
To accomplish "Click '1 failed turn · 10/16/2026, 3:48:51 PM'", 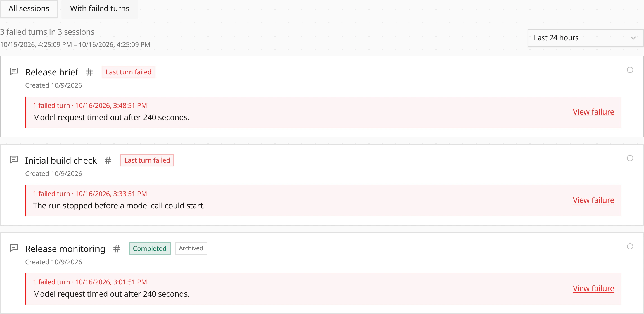I will (90, 106).
